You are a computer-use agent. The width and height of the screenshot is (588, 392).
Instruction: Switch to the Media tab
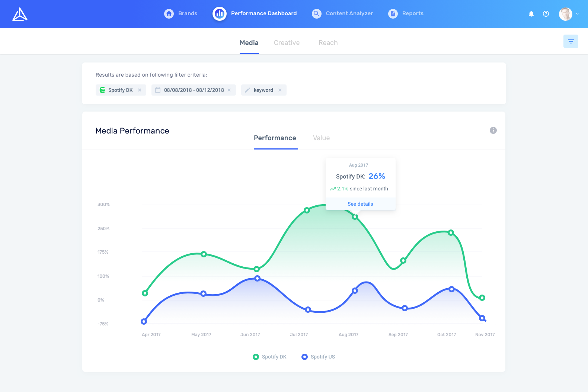(249, 43)
